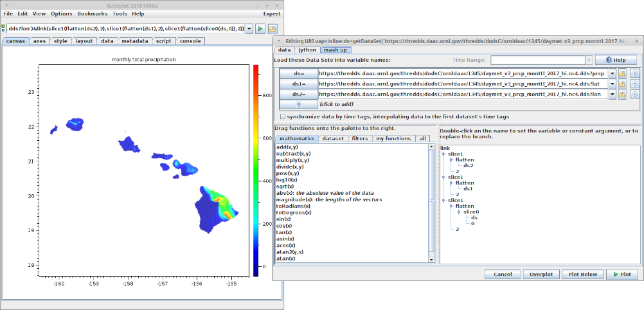The height and width of the screenshot is (310, 644).
Task: Select the log10(x) function
Action: [287, 179]
